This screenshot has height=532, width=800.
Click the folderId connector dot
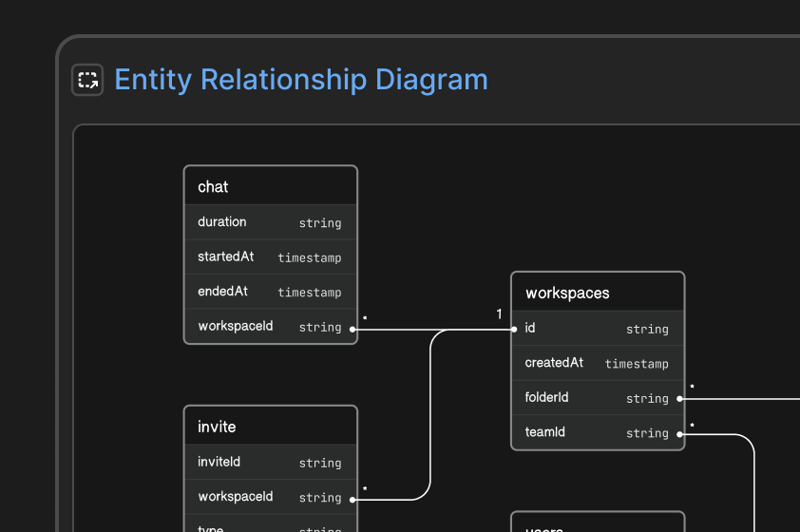point(679,399)
